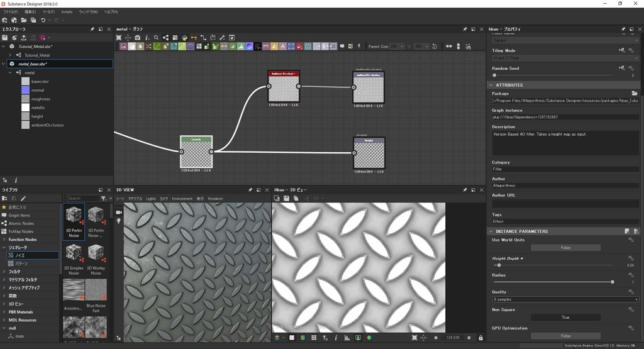This screenshot has height=349, width=644.
Task: Open the Quality 8 samples dropdown
Action: coord(565,299)
